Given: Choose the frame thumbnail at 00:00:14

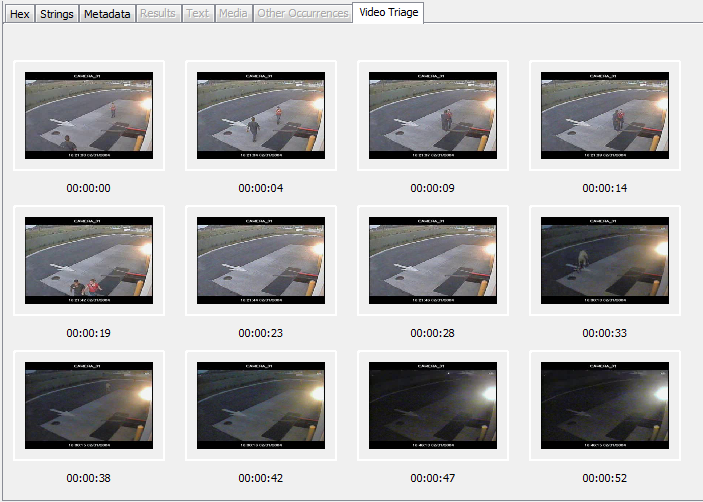Looking at the screenshot, I should point(605,115).
